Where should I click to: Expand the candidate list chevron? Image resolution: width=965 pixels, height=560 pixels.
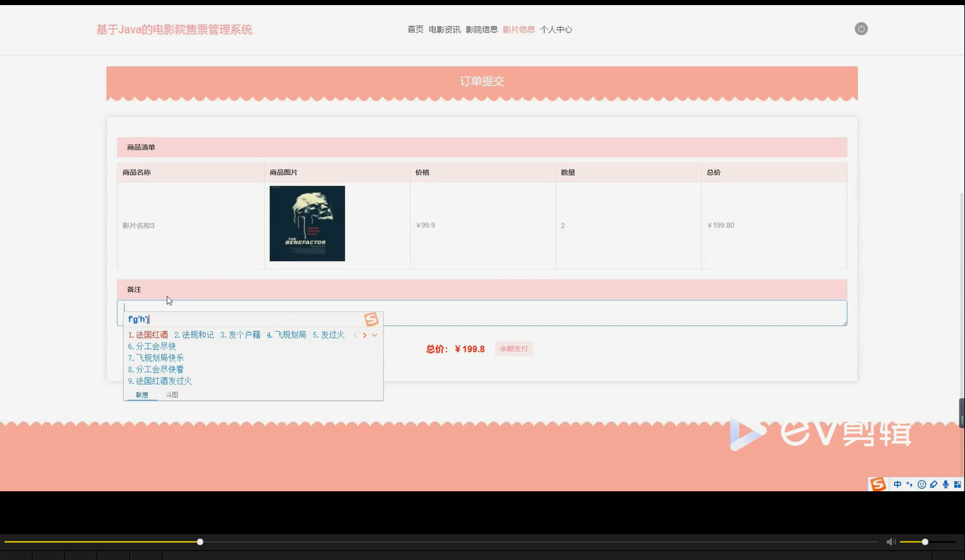tap(374, 335)
